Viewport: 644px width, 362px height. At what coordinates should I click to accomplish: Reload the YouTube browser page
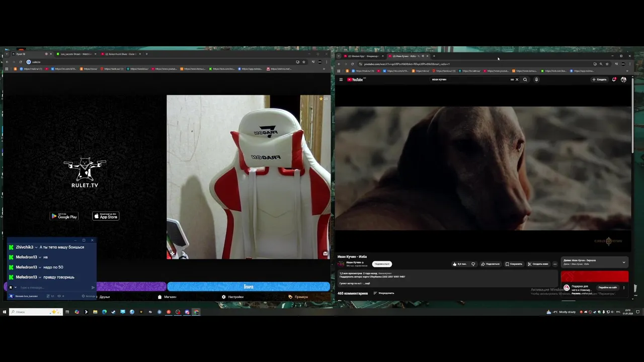click(x=352, y=64)
